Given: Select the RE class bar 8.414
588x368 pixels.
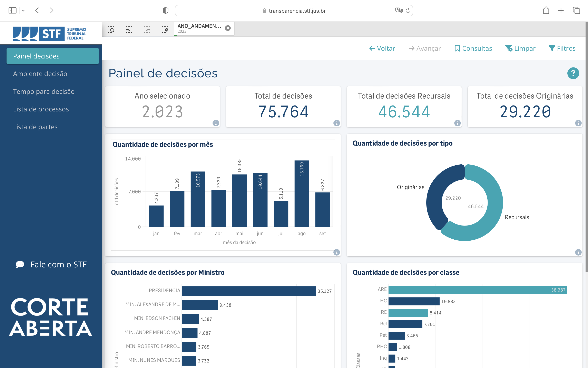Looking at the screenshot, I should (408, 313).
